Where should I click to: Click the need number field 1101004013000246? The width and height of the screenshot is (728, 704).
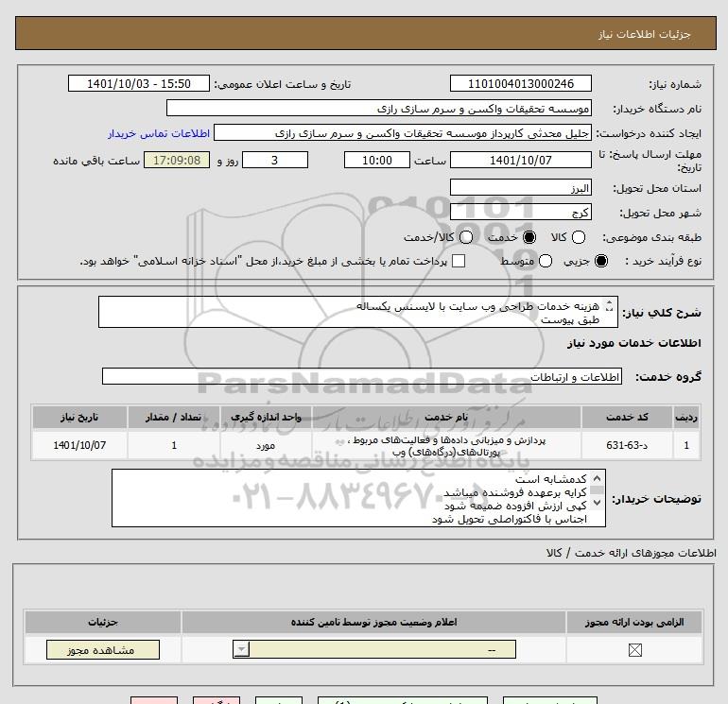[x=520, y=83]
